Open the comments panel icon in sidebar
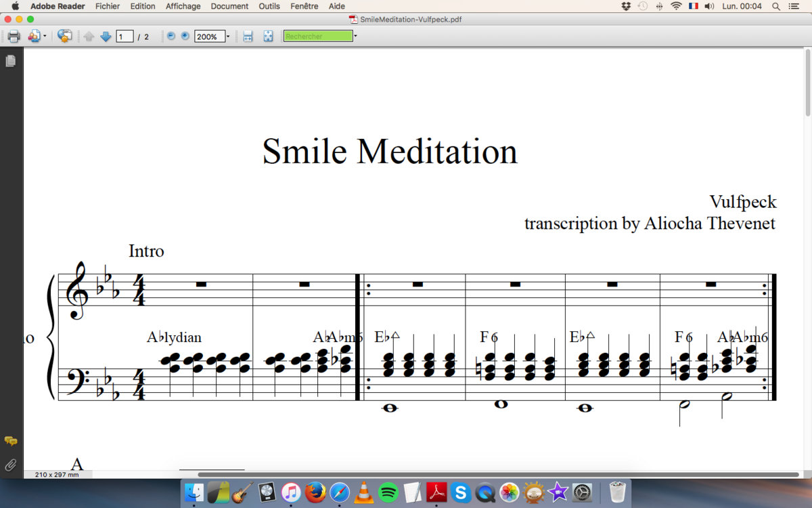This screenshot has height=508, width=812. click(x=10, y=441)
